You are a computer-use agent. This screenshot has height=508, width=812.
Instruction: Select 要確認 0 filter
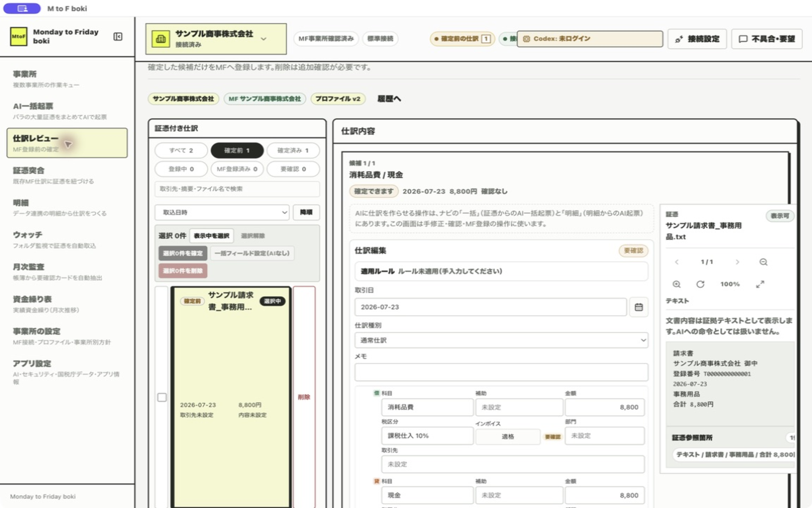click(293, 169)
